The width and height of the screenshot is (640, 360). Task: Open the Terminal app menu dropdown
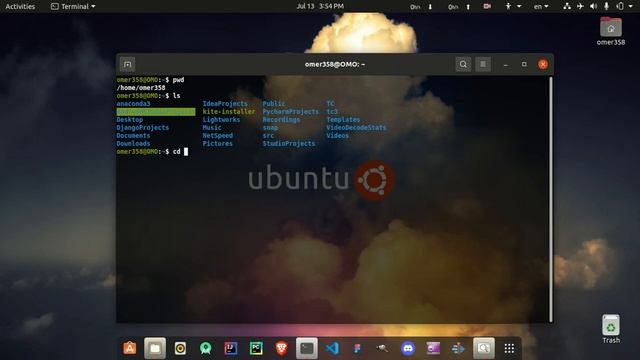click(x=73, y=6)
